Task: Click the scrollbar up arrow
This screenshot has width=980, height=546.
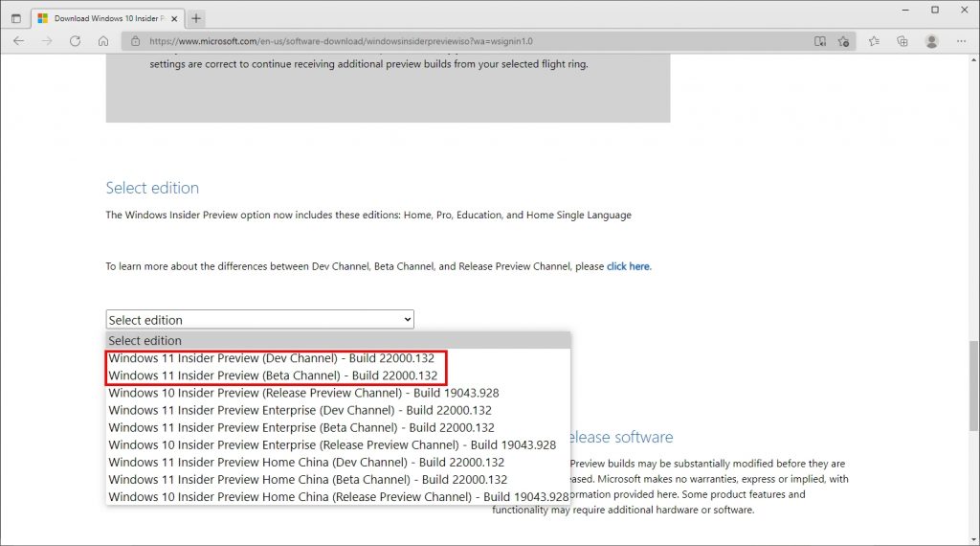Action: (973, 60)
